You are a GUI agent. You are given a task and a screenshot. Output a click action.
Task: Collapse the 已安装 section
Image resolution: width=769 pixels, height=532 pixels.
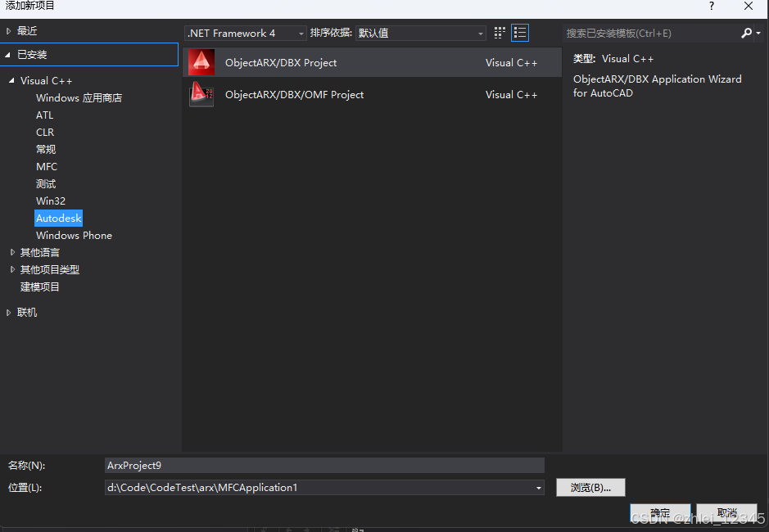8,55
